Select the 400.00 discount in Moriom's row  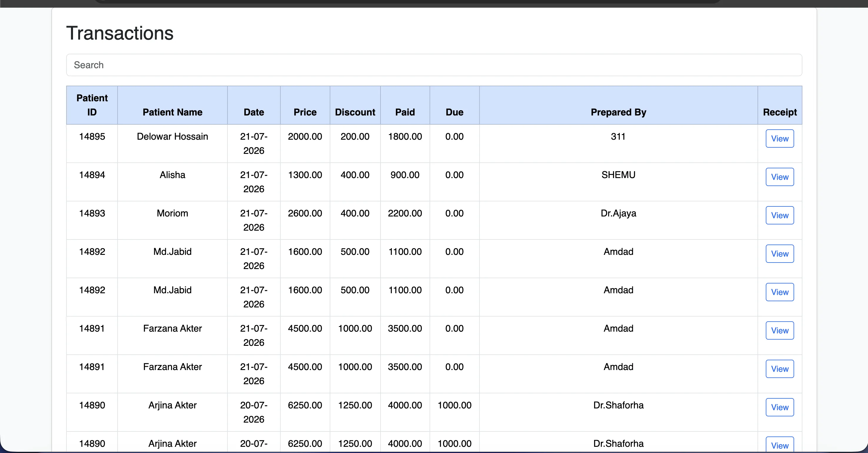[x=355, y=213]
